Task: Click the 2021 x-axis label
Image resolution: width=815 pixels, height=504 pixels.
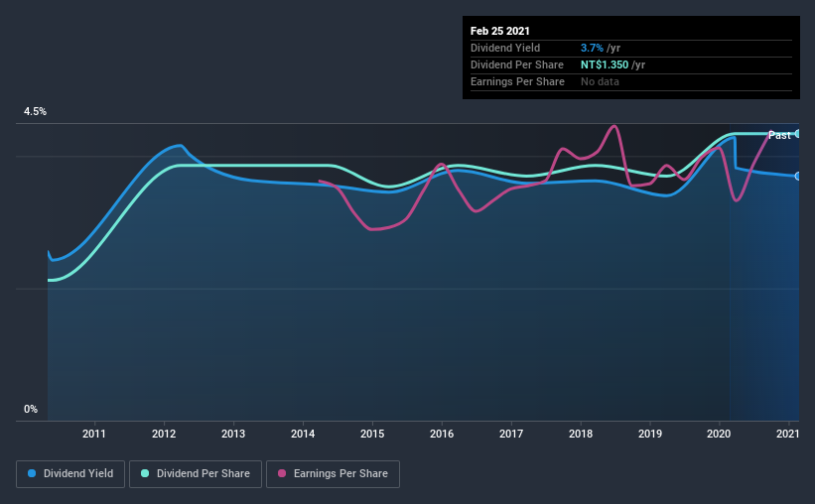Action: (x=788, y=434)
